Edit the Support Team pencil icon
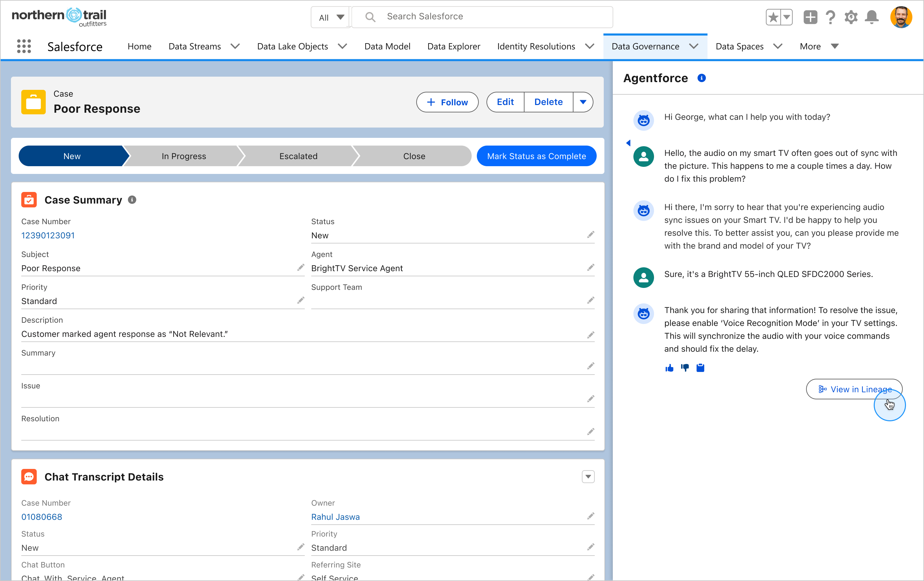The width and height of the screenshot is (924, 581). [x=591, y=300]
